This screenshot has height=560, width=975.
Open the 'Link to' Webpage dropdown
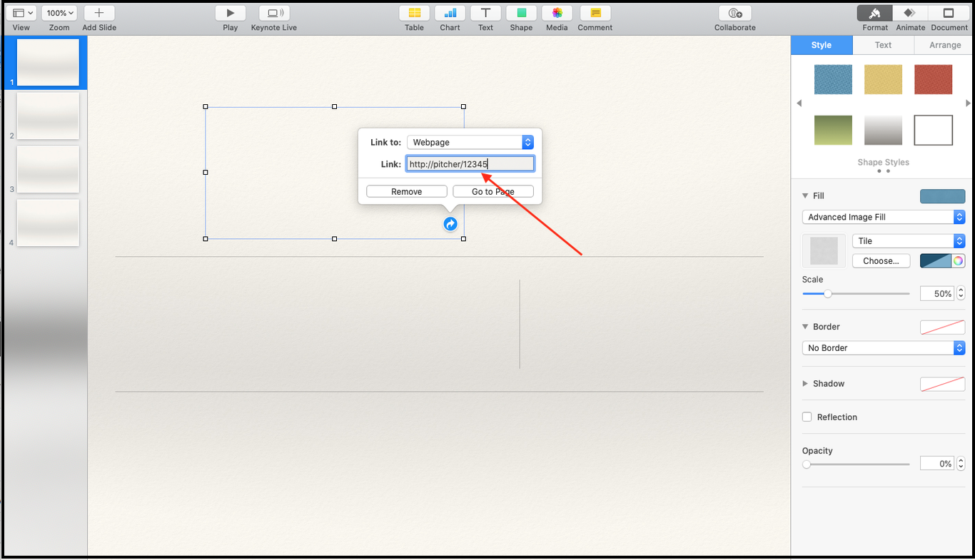pos(470,143)
